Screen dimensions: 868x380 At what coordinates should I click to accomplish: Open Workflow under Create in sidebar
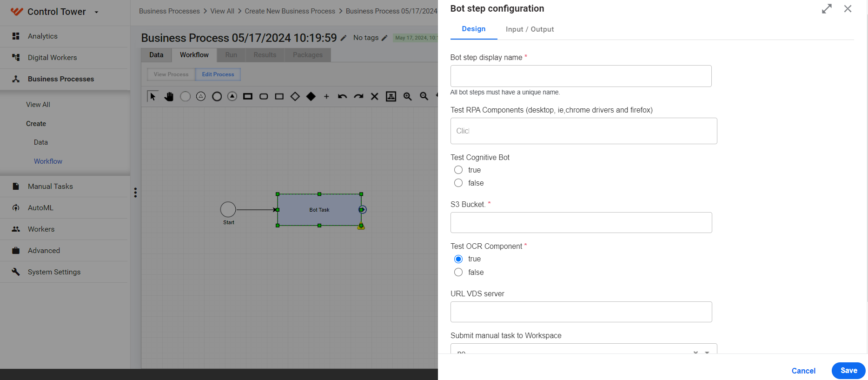coord(48,161)
